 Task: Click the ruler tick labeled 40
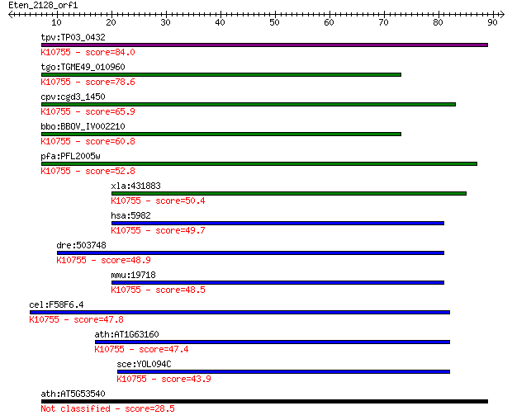tap(220, 22)
